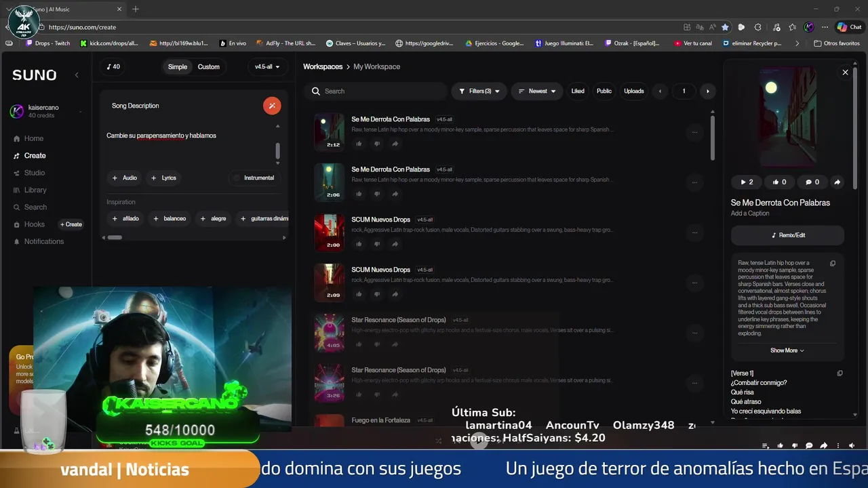
Task: Dislike the 2:06 Se Me Derrota Con Palabras song
Action: coord(377,194)
